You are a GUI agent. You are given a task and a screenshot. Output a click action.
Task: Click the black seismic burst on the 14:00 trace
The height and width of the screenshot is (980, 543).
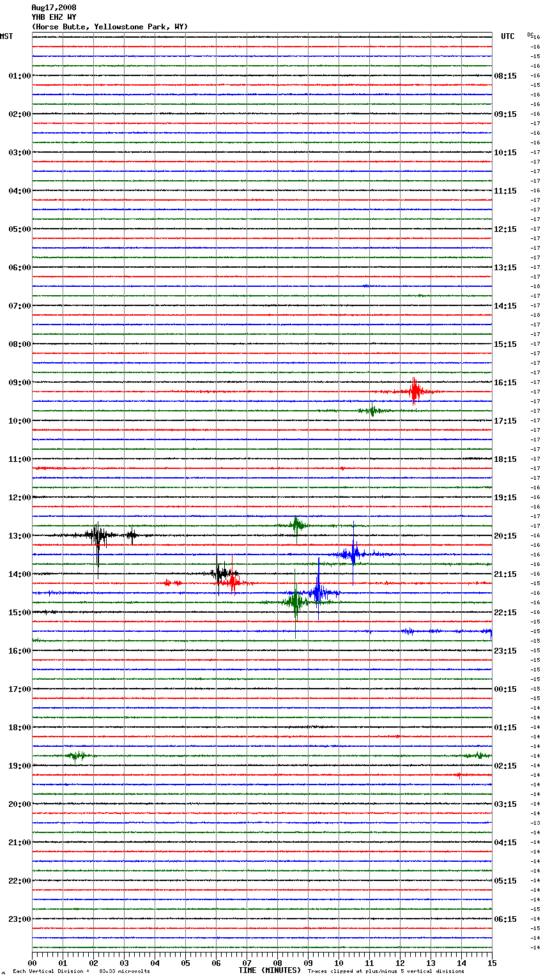(220, 573)
